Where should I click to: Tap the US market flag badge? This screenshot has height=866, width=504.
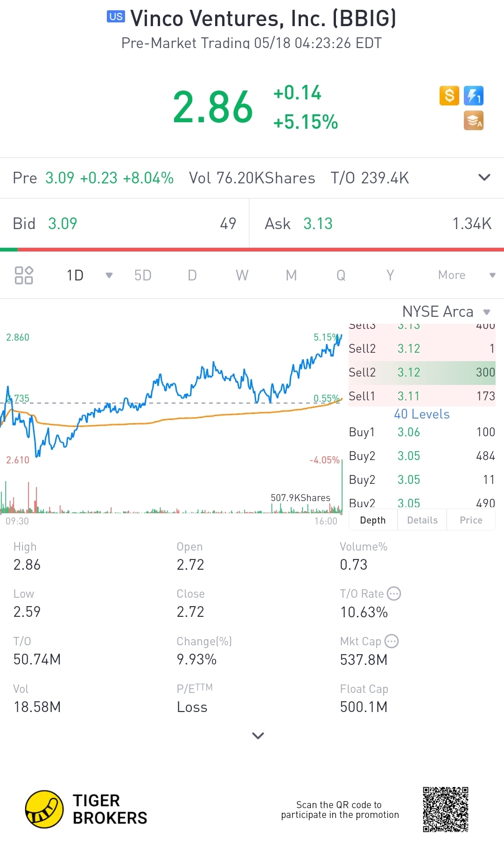(x=116, y=17)
